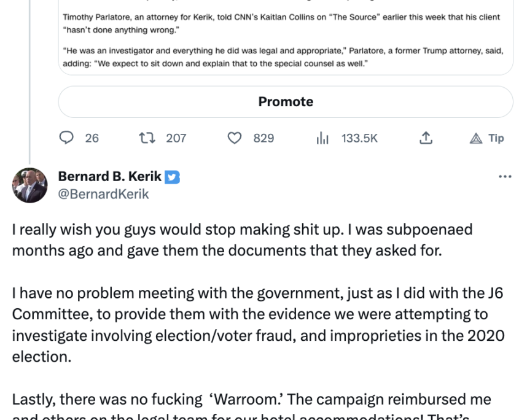Click the tweet text about being subpoenaed
The height and width of the screenshot is (420, 519).
pyautogui.click(x=242, y=240)
